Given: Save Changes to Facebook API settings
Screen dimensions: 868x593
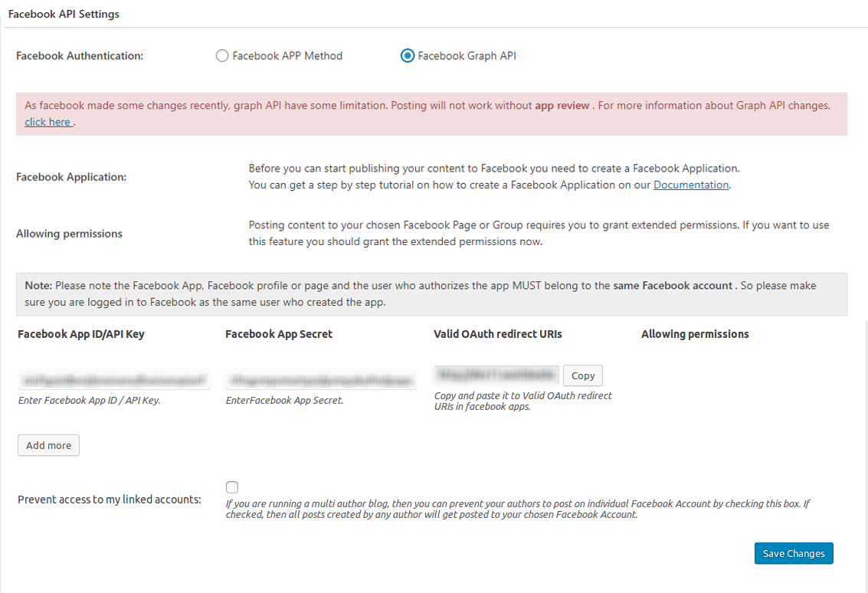Looking at the screenshot, I should tap(793, 554).
